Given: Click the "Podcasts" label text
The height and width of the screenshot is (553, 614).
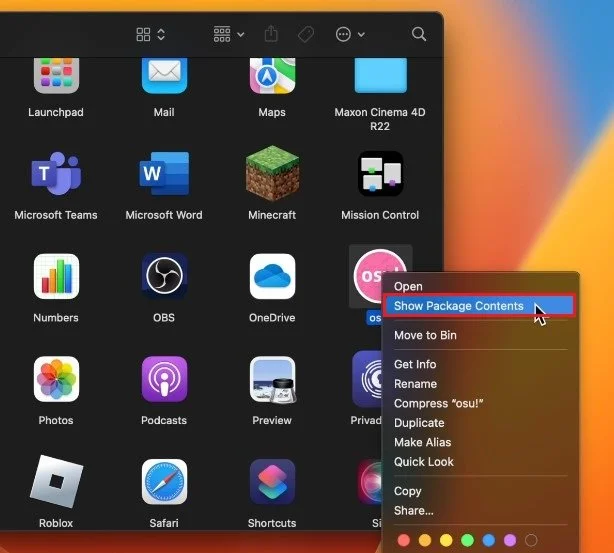Looking at the screenshot, I should tap(164, 420).
